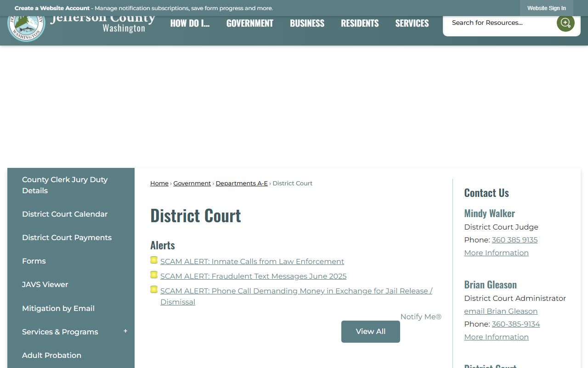Click the Mindy Walker name heading
Image resolution: width=588 pixels, height=368 pixels.
(x=489, y=213)
